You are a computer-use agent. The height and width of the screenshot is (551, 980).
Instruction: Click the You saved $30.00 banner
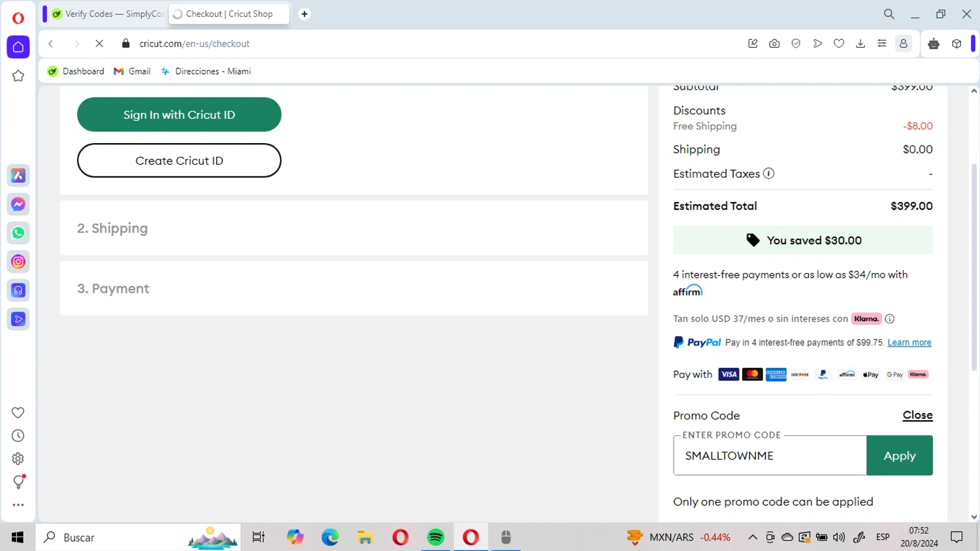pyautogui.click(x=803, y=240)
